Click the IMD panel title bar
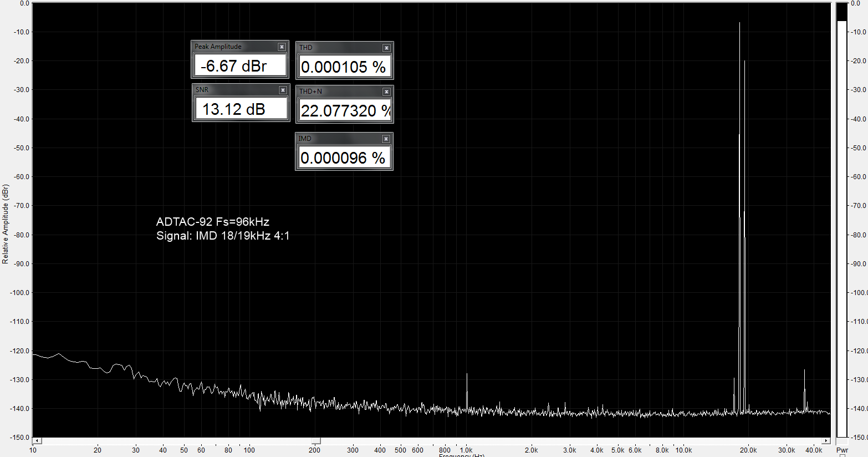The height and width of the screenshot is (457, 868). tap(339, 139)
